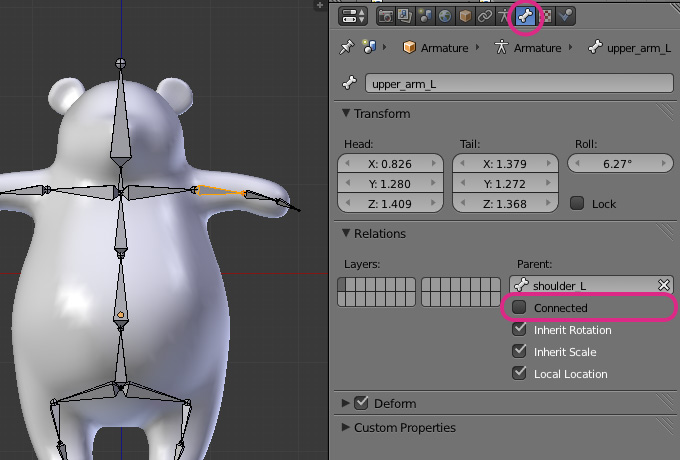Click the scene icon in the breadcrumb

(369, 47)
